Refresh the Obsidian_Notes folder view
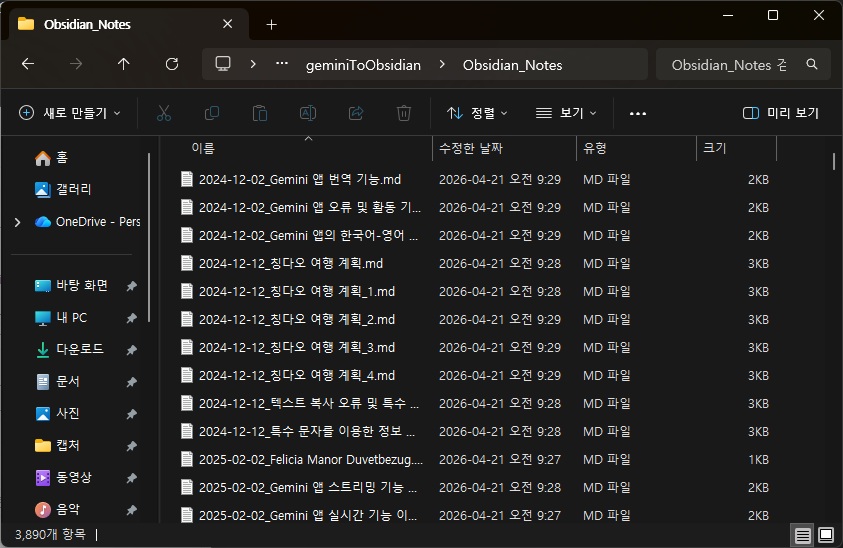The height and width of the screenshot is (548, 843). [x=172, y=65]
